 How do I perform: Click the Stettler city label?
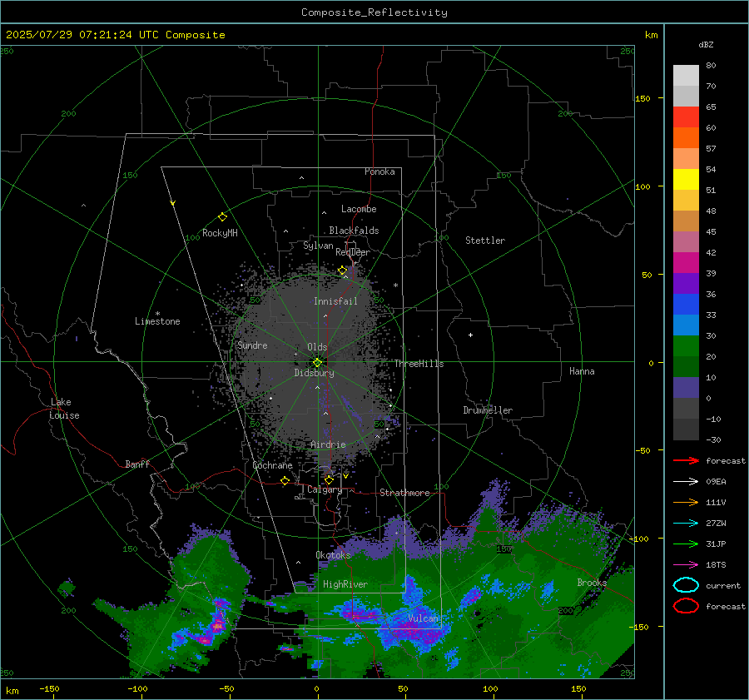(x=485, y=241)
